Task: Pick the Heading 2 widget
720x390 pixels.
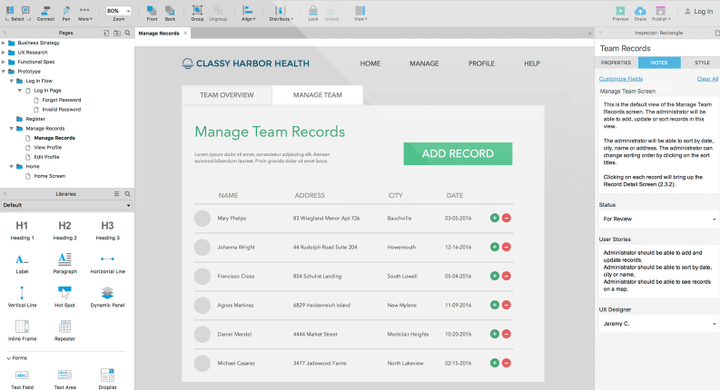Action: (x=65, y=230)
